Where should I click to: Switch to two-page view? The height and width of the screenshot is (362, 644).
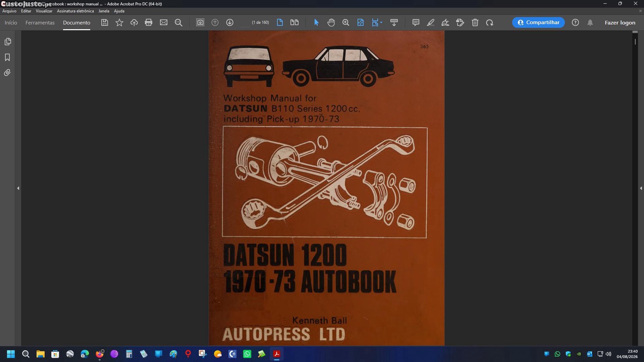pos(295,22)
